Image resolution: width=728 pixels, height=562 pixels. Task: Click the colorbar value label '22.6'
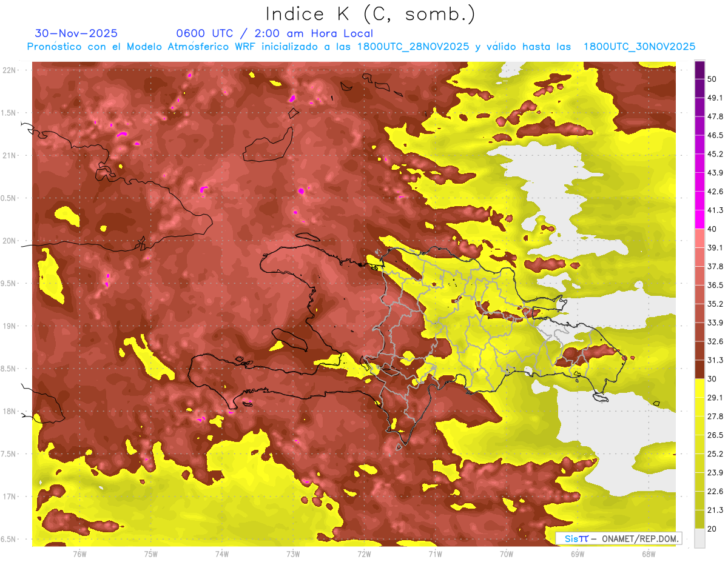click(x=715, y=492)
